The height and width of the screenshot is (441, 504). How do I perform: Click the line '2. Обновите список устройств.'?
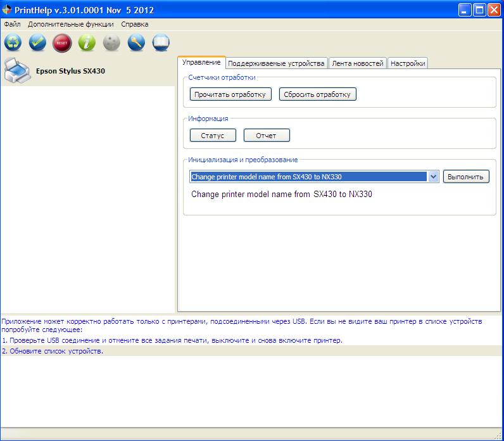[x=53, y=351]
